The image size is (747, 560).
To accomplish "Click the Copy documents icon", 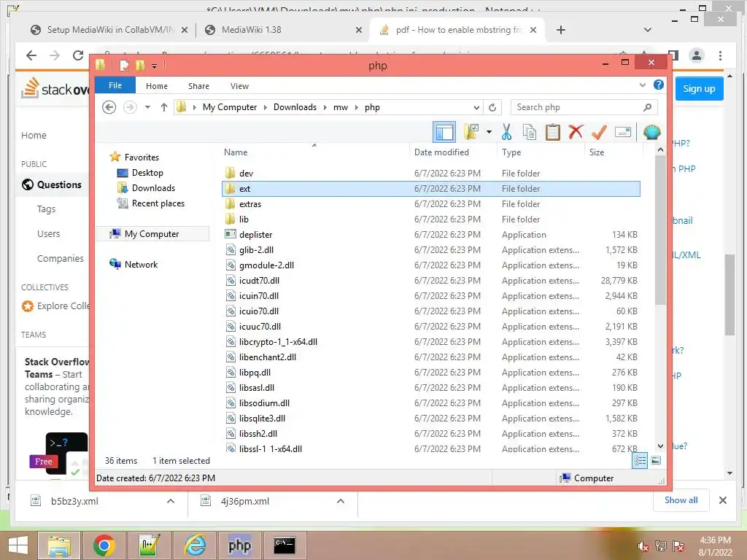I will pyautogui.click(x=530, y=132).
